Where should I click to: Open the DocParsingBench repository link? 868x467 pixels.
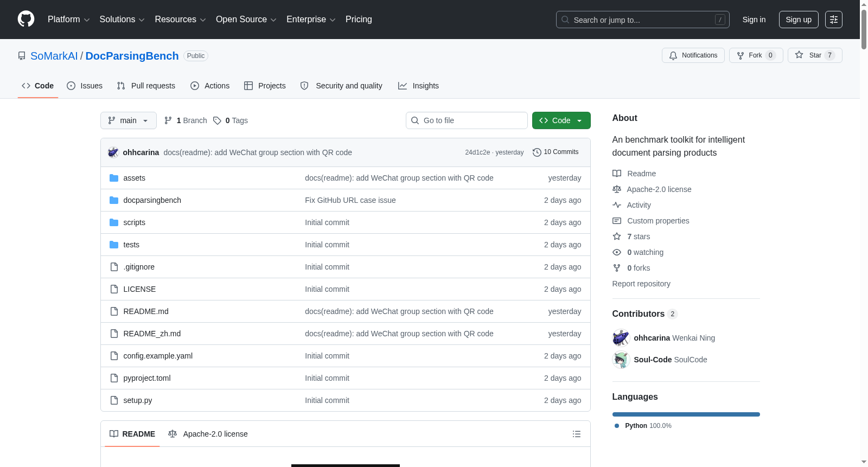coord(132,56)
